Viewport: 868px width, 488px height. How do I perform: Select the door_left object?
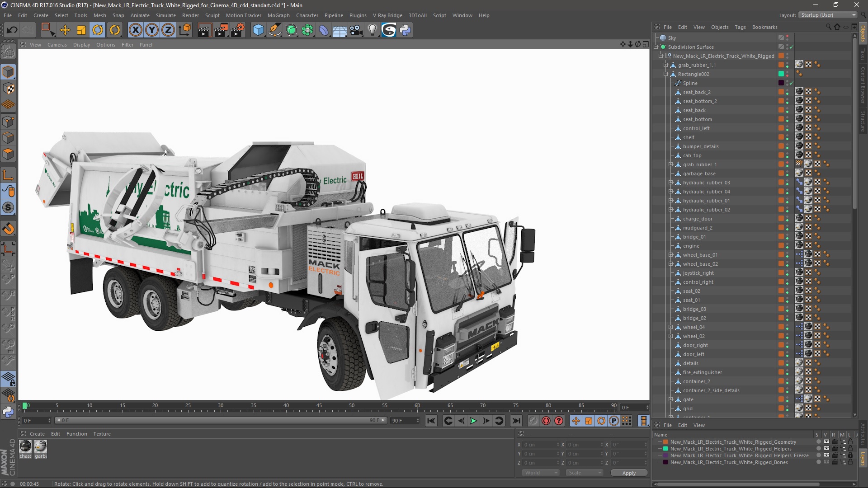pos(693,354)
